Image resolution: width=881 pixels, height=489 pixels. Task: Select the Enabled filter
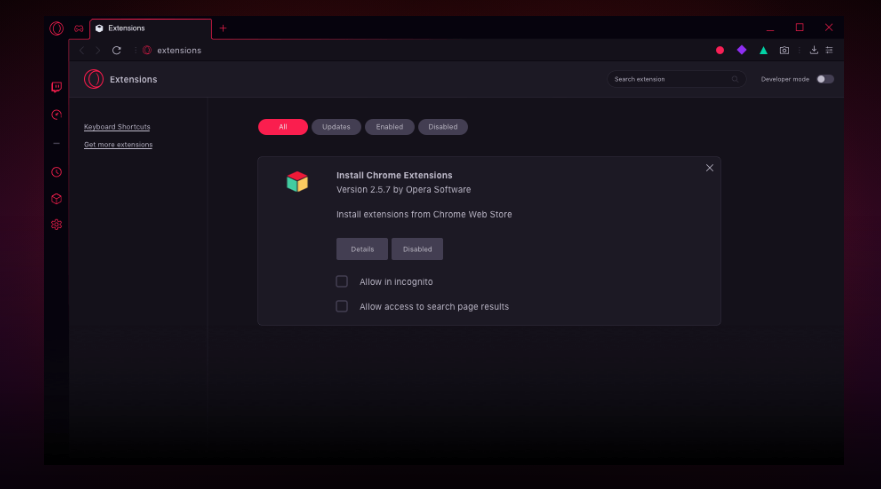click(x=389, y=127)
